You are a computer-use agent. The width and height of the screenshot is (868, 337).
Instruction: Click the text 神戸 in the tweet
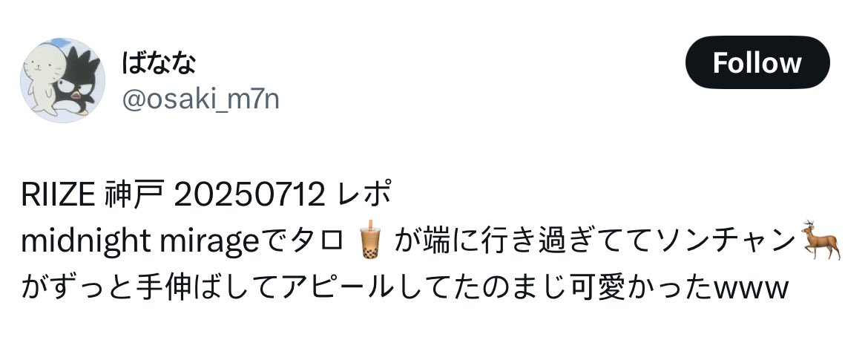(x=134, y=194)
